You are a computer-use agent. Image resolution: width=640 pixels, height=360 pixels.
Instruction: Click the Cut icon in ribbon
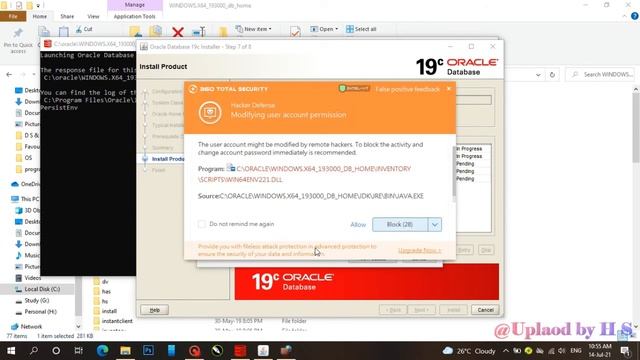(x=84, y=29)
